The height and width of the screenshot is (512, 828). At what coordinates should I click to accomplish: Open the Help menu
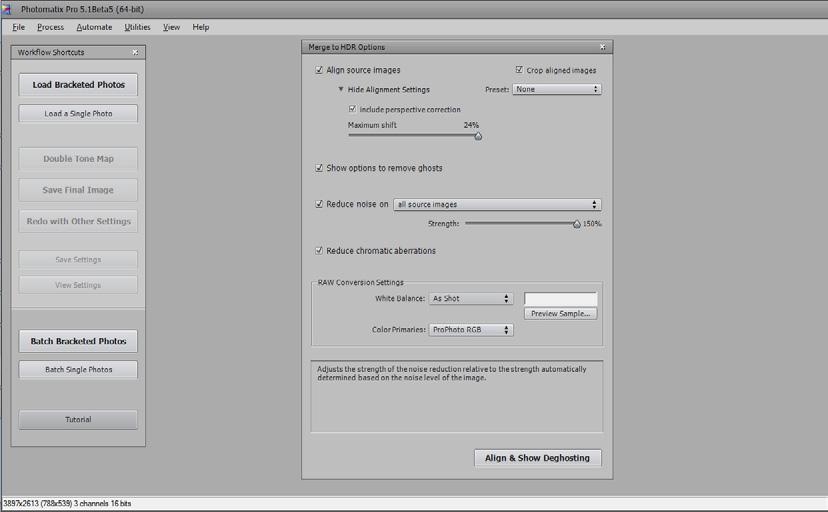coord(201,27)
